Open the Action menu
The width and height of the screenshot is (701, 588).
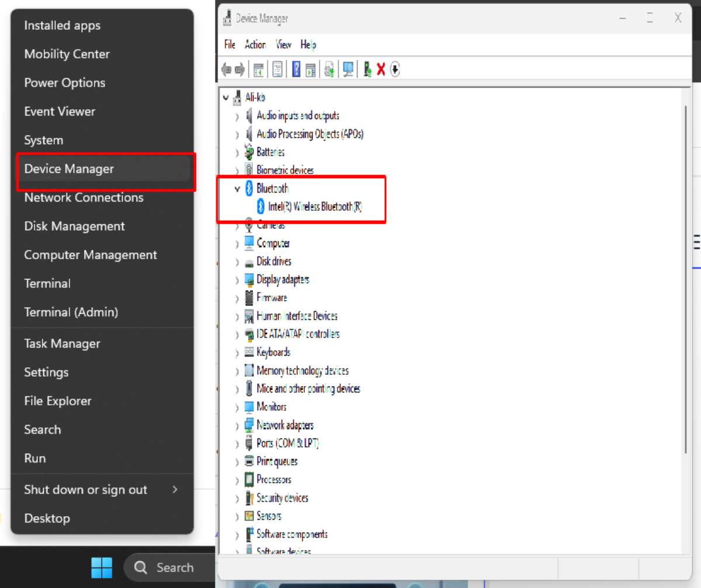[x=255, y=44]
